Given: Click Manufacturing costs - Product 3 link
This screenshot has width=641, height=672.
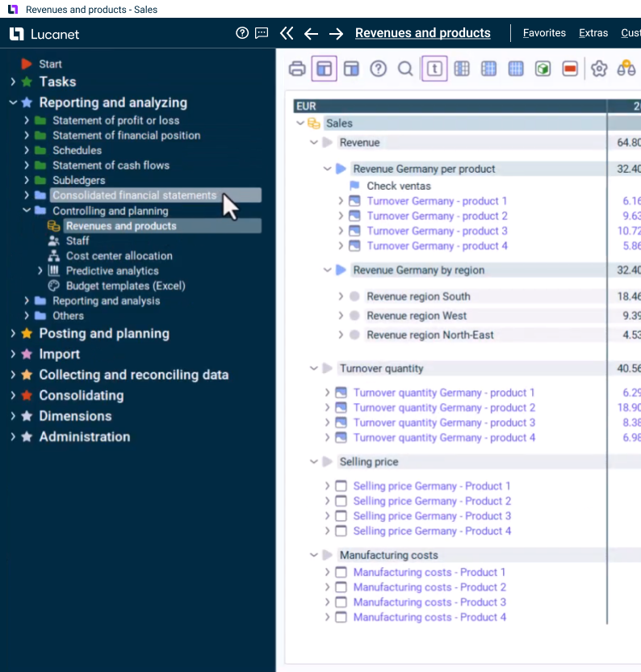Looking at the screenshot, I should pyautogui.click(x=429, y=602).
